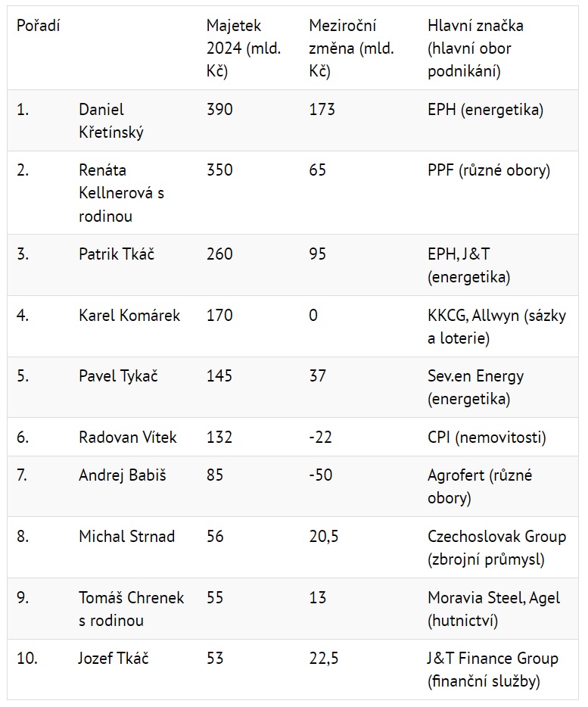Select the Michal Strnad name cell
588x707 pixels.
click(x=126, y=536)
